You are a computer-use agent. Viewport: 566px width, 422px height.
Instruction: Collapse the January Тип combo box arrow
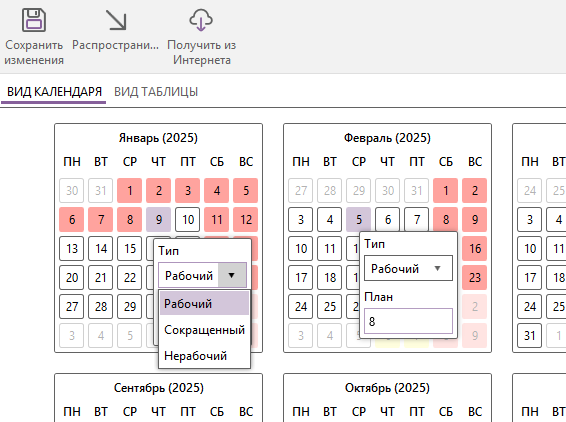pos(232,275)
